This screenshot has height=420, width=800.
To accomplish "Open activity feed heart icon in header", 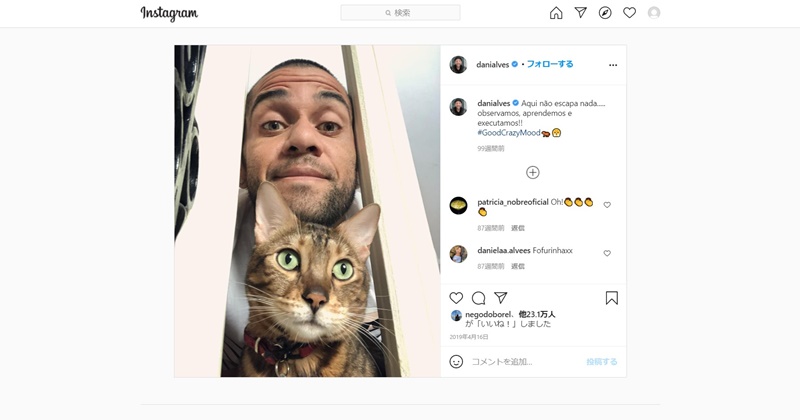I will click(630, 13).
